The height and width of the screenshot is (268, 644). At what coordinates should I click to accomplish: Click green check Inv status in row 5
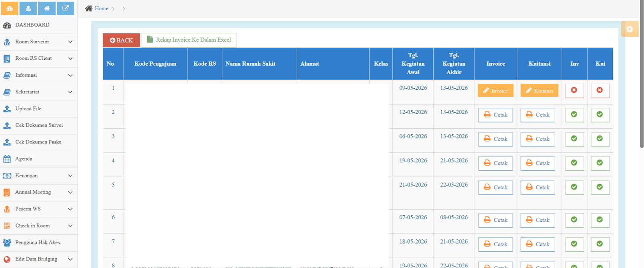(x=574, y=187)
